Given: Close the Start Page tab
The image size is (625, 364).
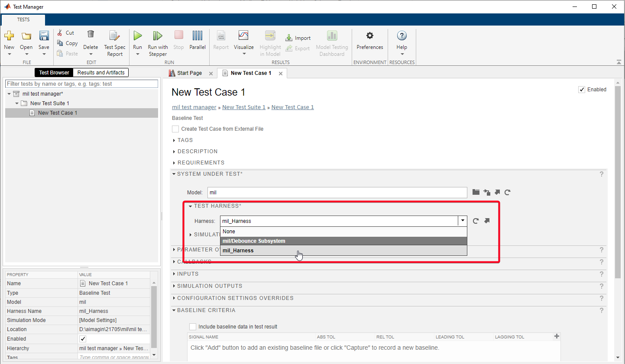Looking at the screenshot, I should [211, 74].
